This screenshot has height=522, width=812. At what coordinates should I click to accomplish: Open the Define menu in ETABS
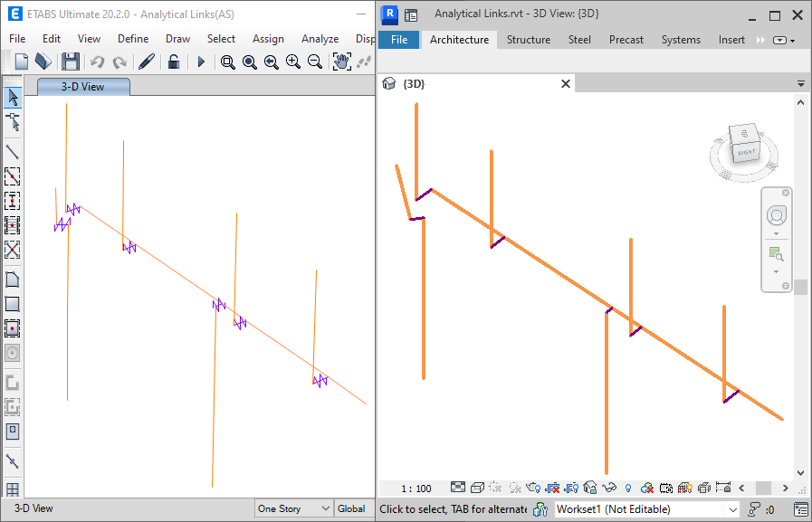pyautogui.click(x=133, y=38)
